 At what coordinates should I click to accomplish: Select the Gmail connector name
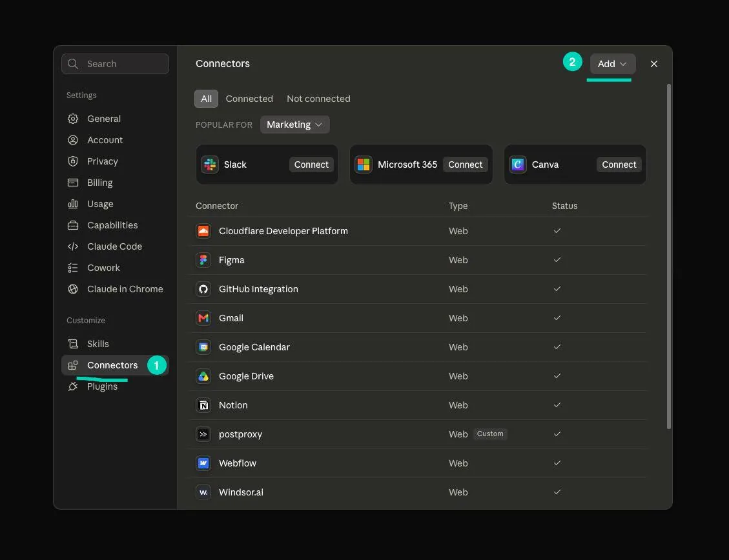[231, 318]
